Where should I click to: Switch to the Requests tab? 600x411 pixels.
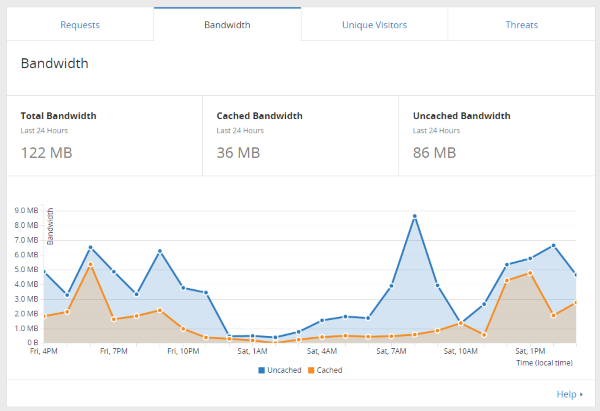tap(80, 25)
